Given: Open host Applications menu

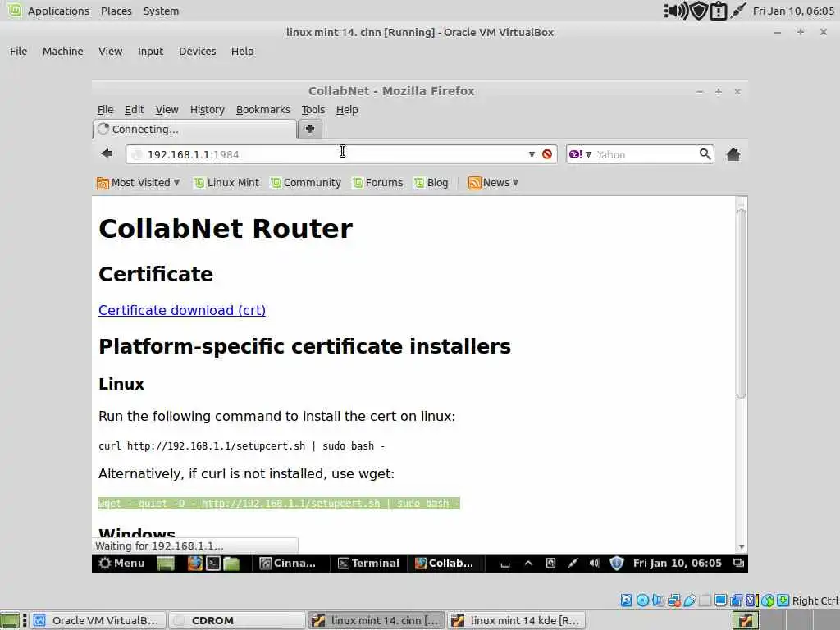Looking at the screenshot, I should pyautogui.click(x=58, y=11).
